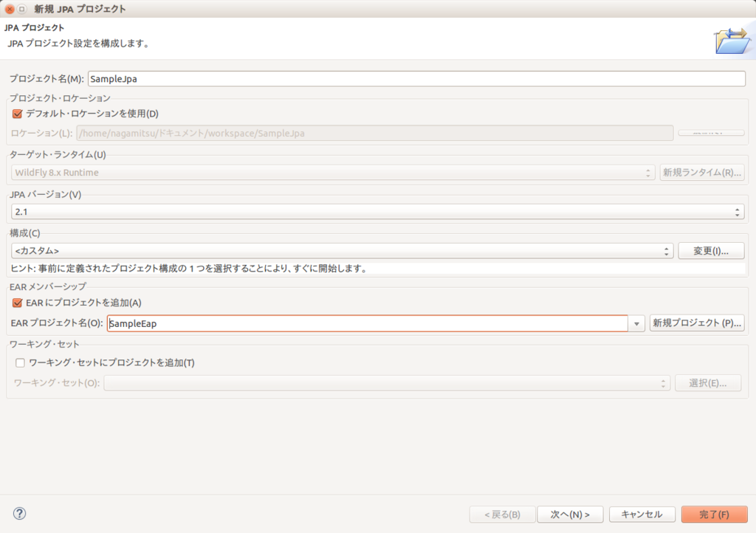This screenshot has height=533, width=756.
Task: Click the 選択(E)... button
Action: tap(708, 383)
